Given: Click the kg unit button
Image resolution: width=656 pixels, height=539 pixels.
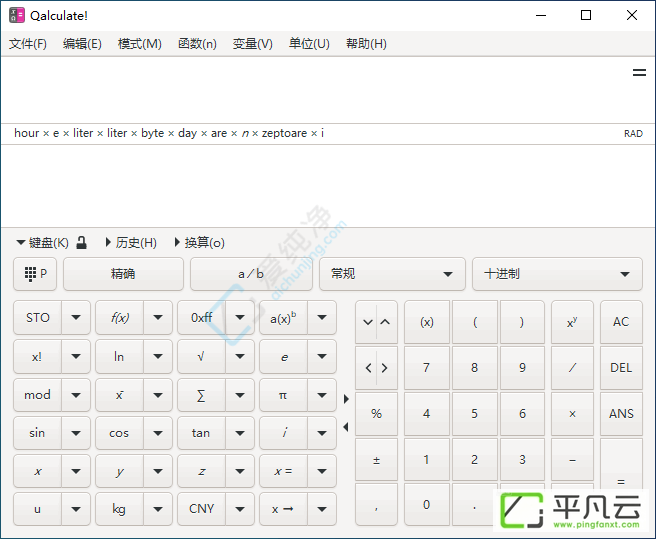Looking at the screenshot, I should [x=120, y=509].
